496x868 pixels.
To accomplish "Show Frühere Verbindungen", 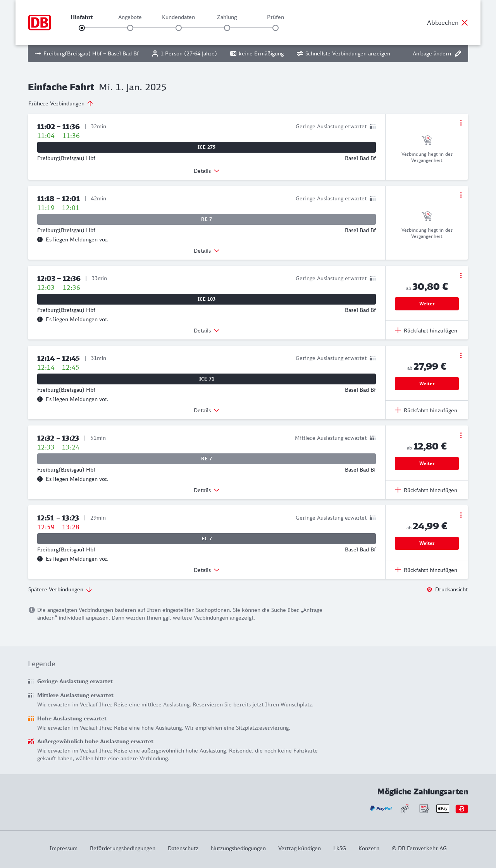I will (x=61, y=103).
